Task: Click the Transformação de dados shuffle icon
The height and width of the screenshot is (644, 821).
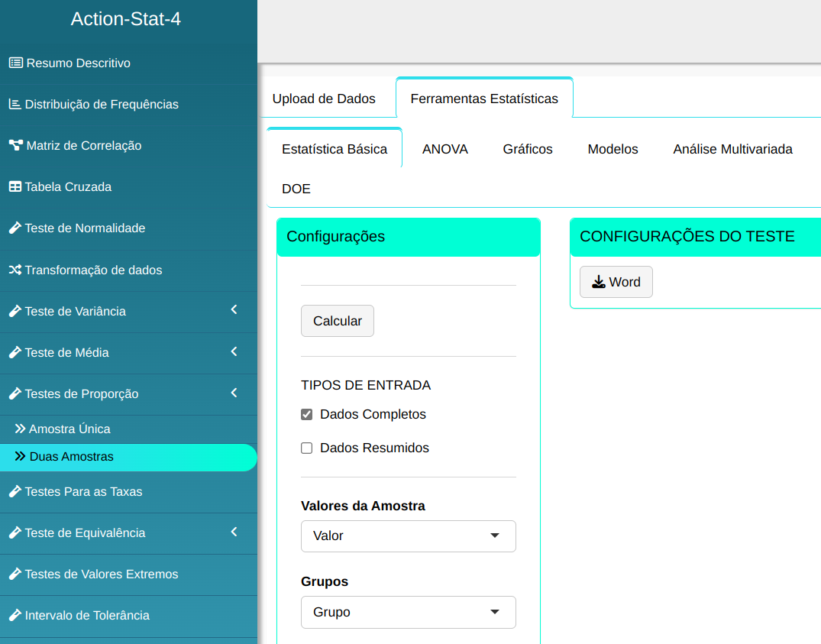Action: [x=15, y=270]
